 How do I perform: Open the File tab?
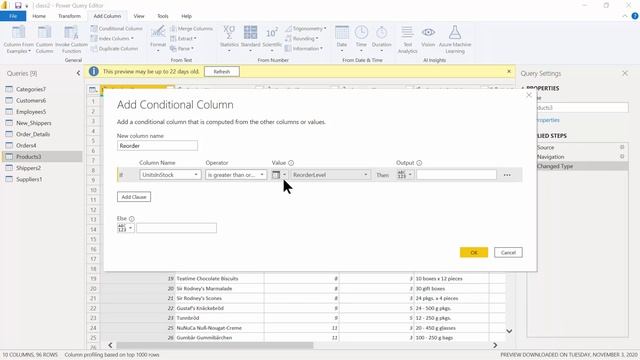(13, 16)
